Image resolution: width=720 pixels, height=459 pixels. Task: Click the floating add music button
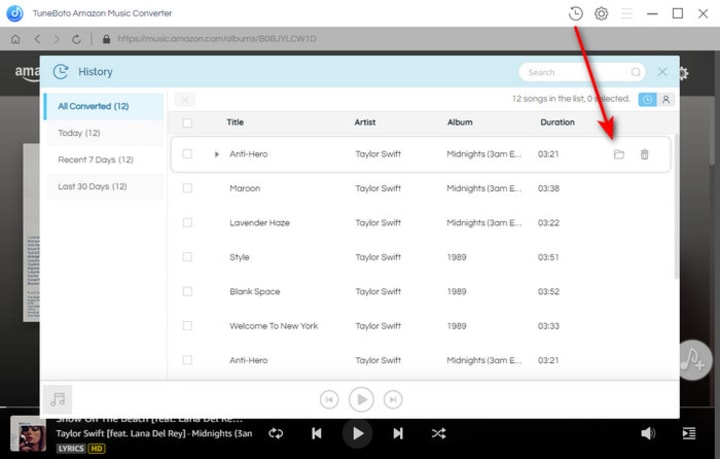coord(693,360)
